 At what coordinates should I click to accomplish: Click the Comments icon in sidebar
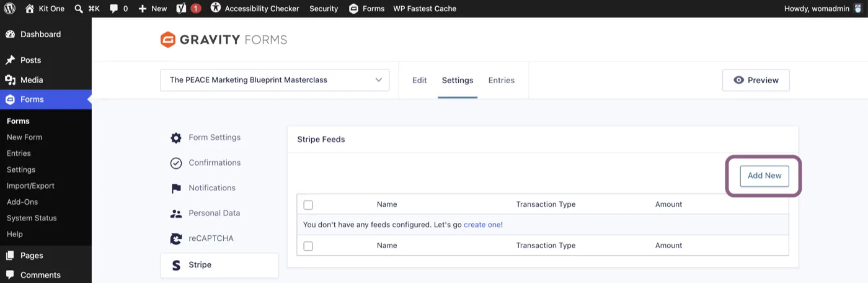(11, 275)
